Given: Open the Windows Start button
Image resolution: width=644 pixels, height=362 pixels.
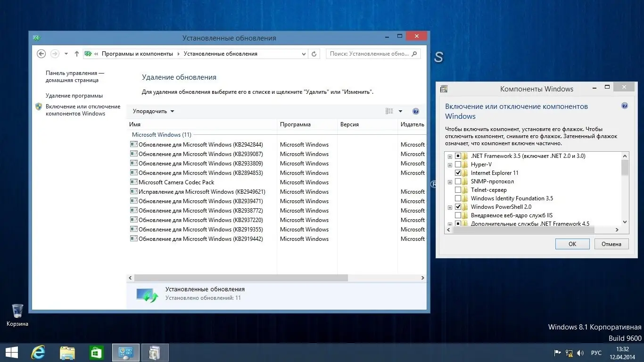Looking at the screenshot, I should pos(12,353).
